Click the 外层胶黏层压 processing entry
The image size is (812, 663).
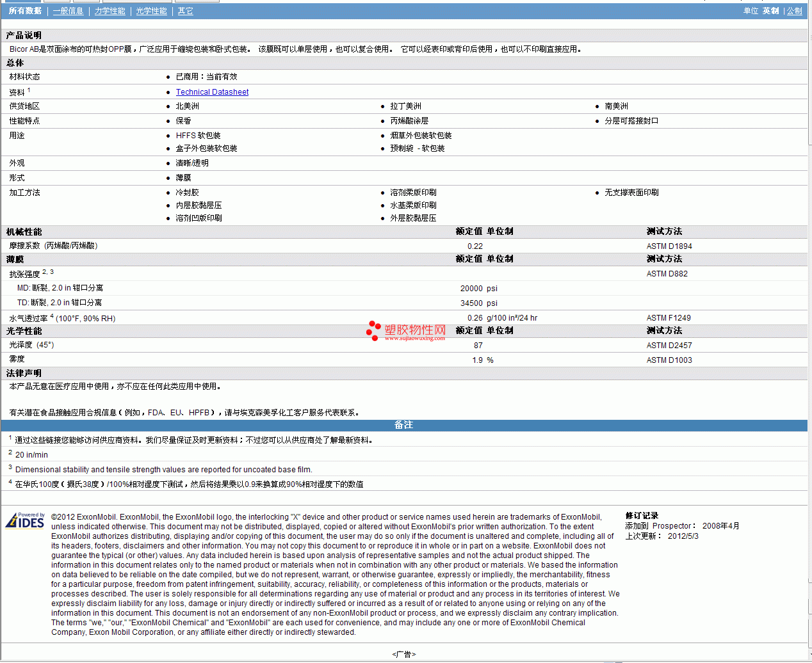click(414, 218)
